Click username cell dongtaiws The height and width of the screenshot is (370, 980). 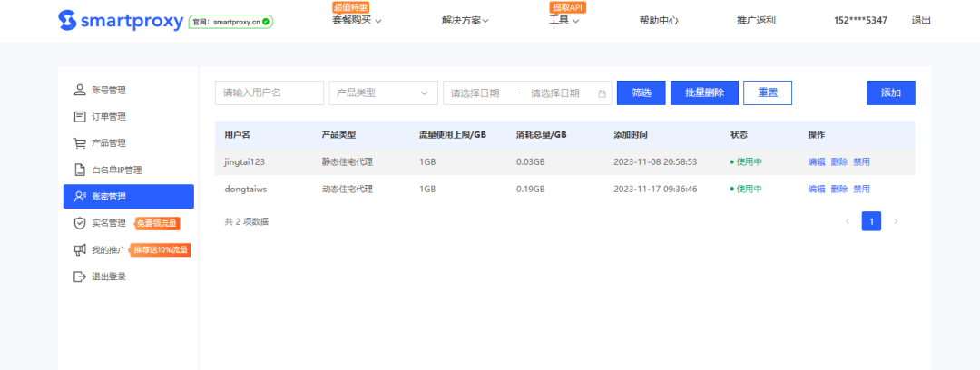click(x=246, y=189)
